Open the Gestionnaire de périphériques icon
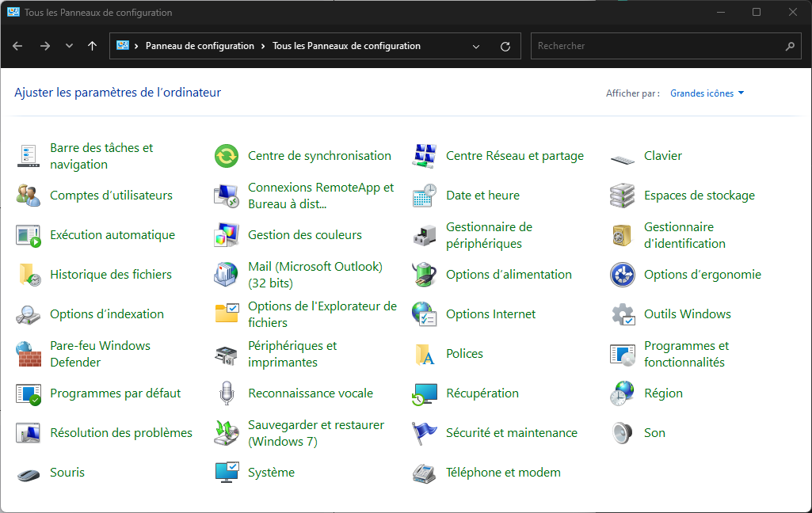The height and width of the screenshot is (513, 812). 424,235
